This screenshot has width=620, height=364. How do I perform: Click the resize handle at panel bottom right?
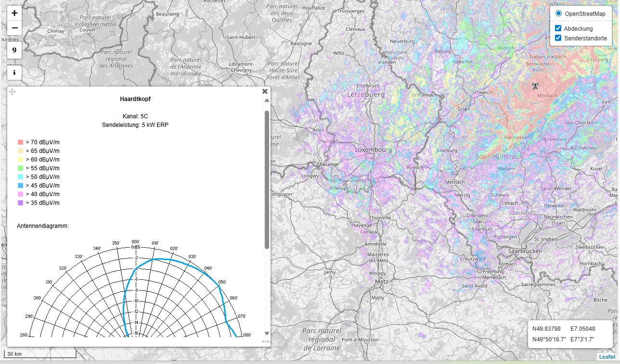point(265,341)
